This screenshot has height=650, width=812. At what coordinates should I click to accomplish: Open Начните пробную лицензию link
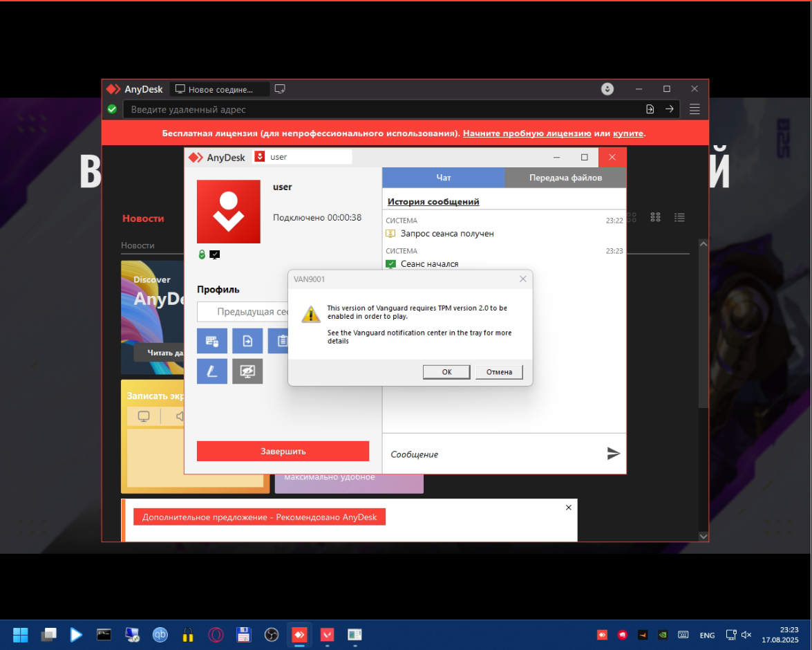coord(527,133)
